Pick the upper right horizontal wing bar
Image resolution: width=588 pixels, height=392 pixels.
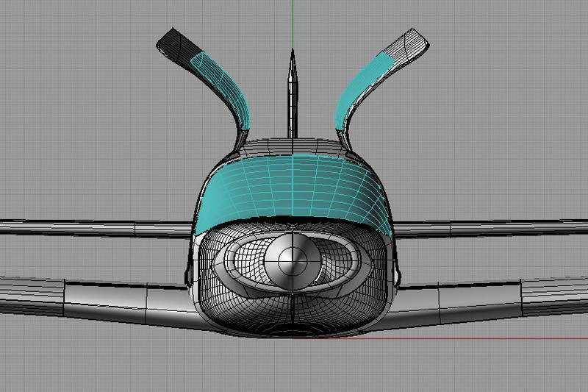pyautogui.click(x=490, y=228)
